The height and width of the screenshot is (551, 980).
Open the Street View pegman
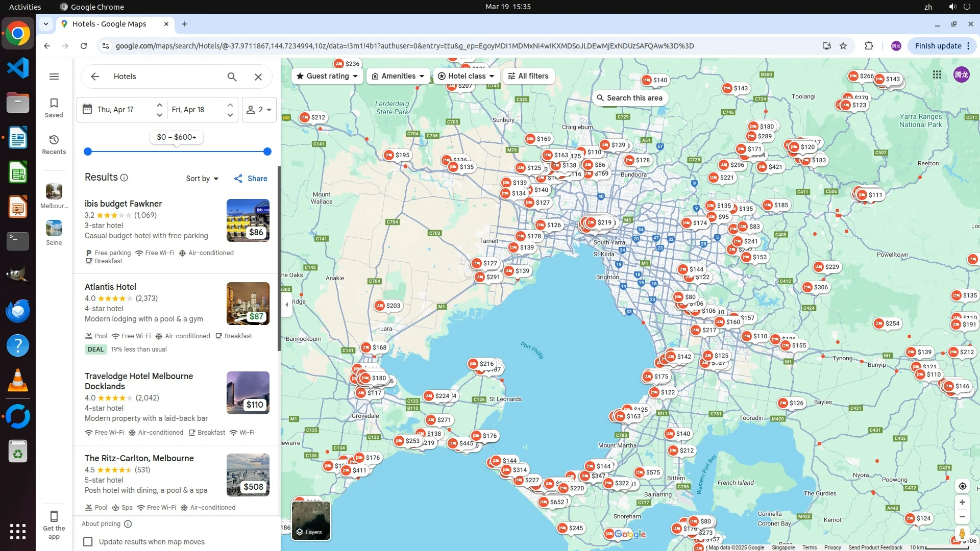[x=962, y=534]
